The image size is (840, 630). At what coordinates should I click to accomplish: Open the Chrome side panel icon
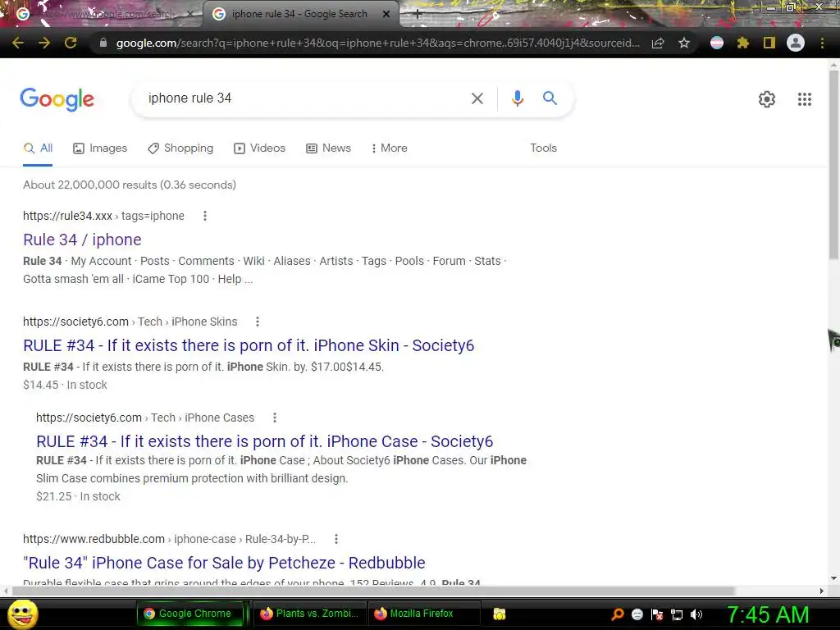pyautogui.click(x=769, y=43)
